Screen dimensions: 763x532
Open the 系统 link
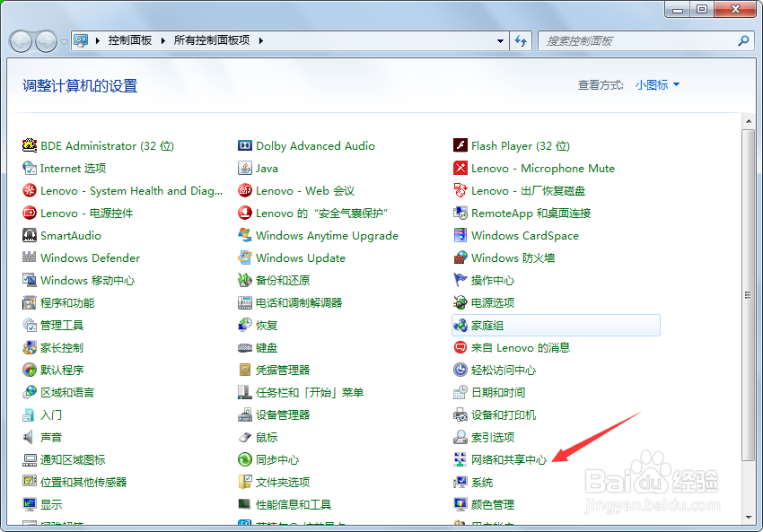point(482,483)
